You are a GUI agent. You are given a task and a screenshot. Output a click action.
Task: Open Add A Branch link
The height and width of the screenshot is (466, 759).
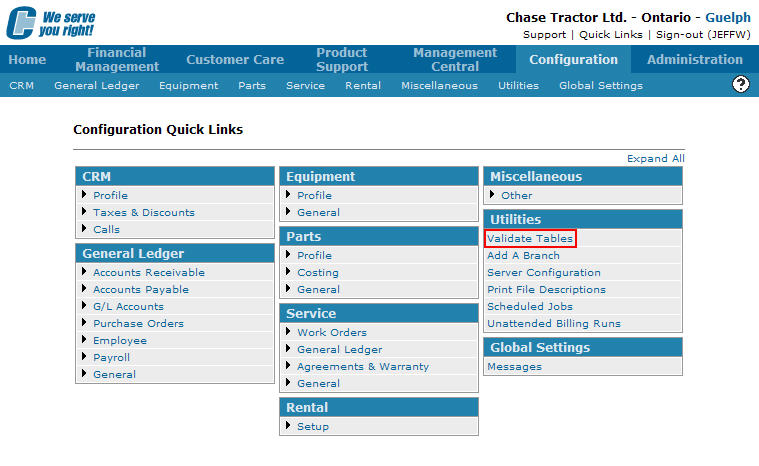(x=523, y=256)
